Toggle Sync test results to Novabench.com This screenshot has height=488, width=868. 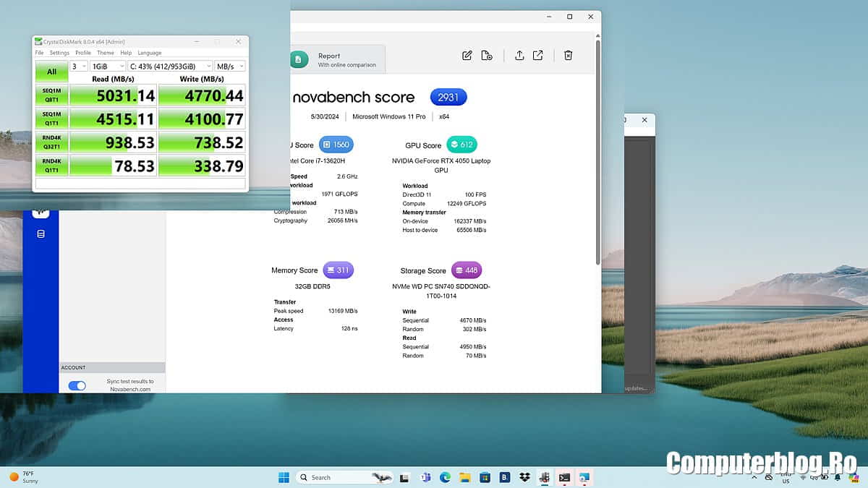[77, 386]
